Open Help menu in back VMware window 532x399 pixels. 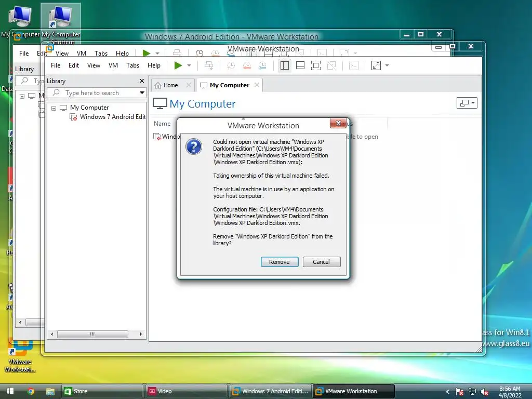point(122,54)
